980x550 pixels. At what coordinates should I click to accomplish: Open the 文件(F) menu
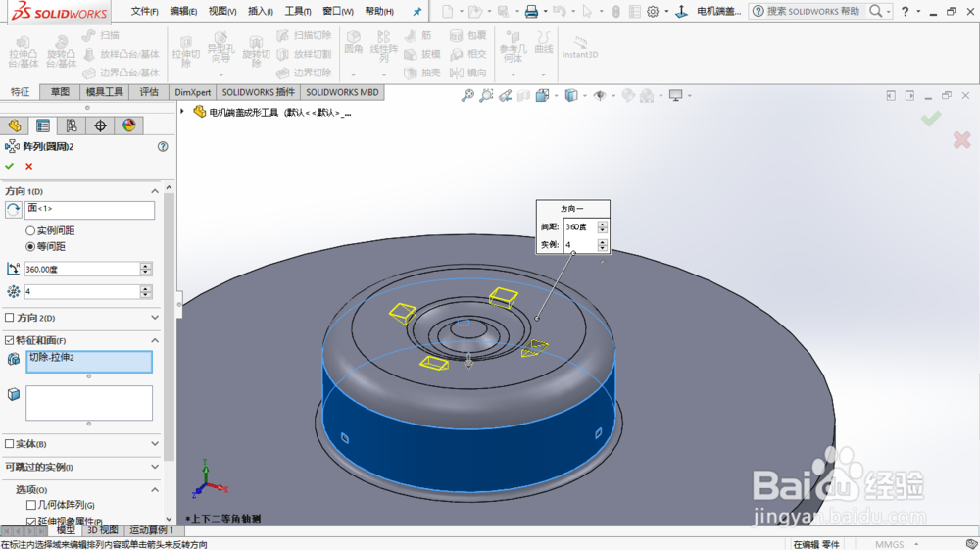click(x=144, y=11)
